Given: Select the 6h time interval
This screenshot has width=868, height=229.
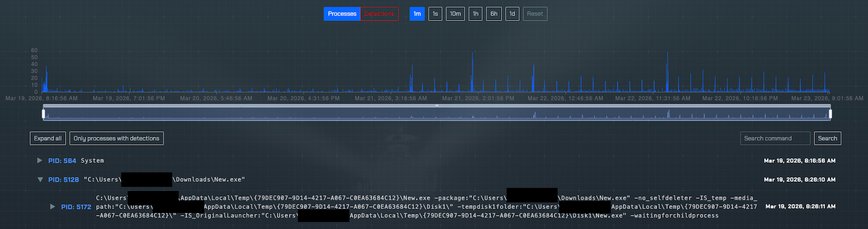Looking at the screenshot, I should [x=494, y=14].
